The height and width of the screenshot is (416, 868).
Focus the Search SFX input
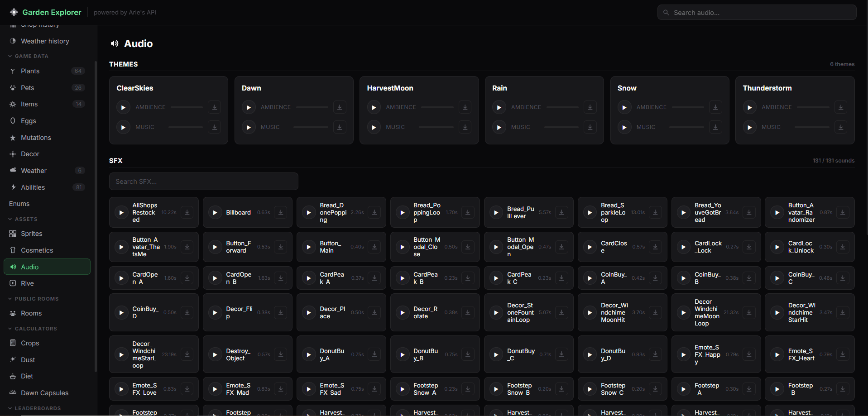(204, 182)
